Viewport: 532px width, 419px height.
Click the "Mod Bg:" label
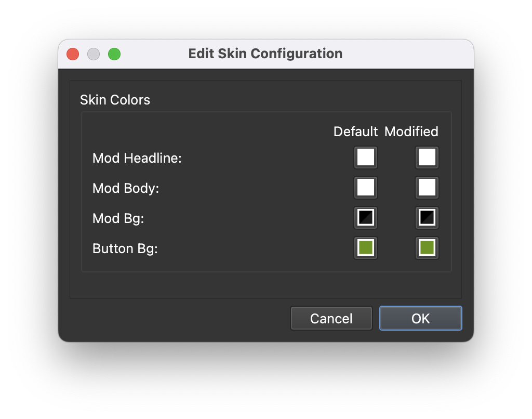tap(118, 218)
